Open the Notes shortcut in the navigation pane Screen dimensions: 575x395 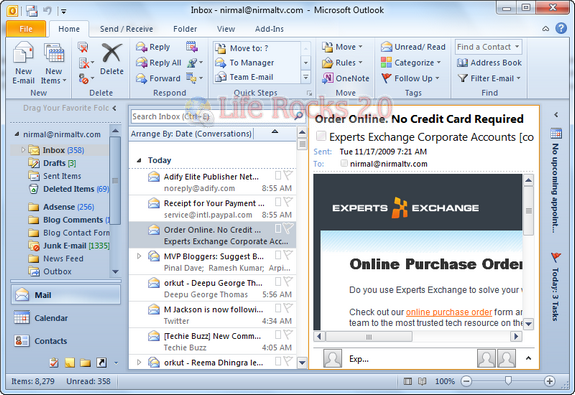pos(70,363)
